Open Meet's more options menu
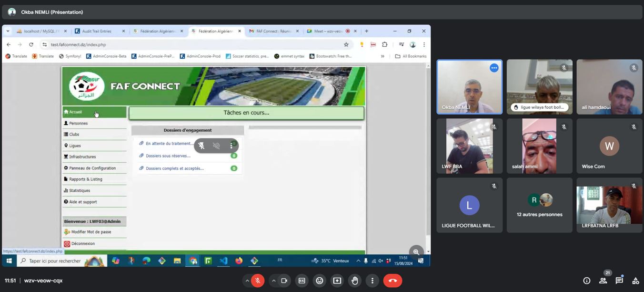 pyautogui.click(x=372, y=281)
